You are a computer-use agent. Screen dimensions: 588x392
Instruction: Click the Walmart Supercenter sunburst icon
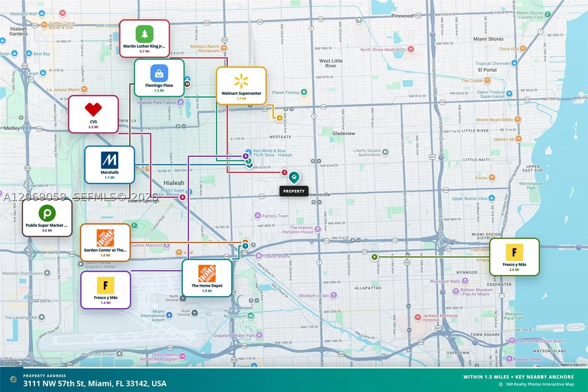point(241,81)
